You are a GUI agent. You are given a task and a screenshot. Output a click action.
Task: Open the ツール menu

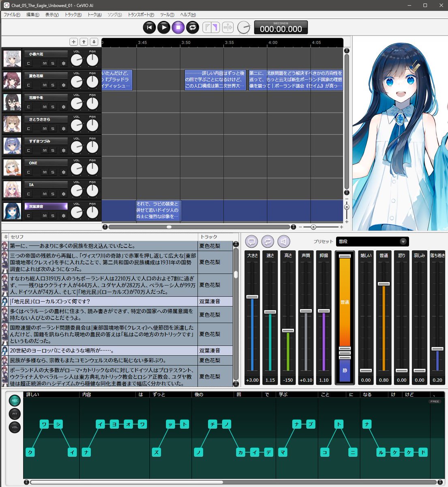click(167, 15)
